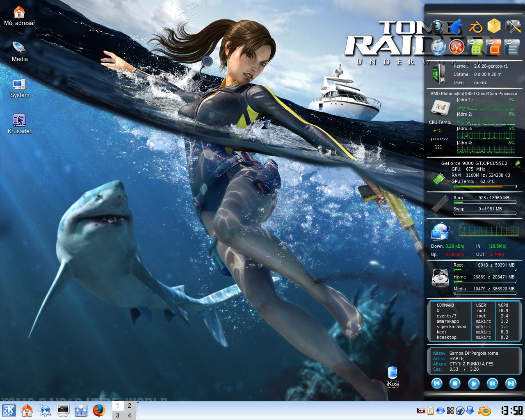Image resolution: width=525 pixels, height=420 pixels.
Task: Launch Firefox from the taskbar
Action: coord(99,410)
